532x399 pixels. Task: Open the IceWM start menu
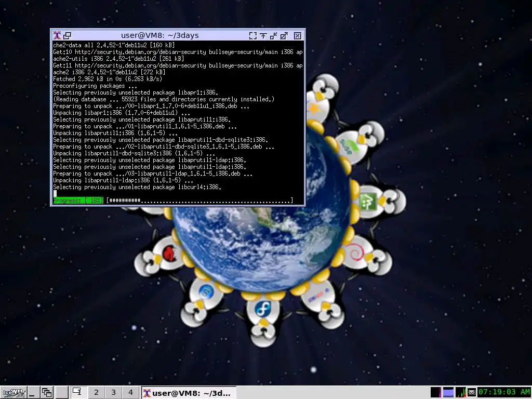point(14,393)
